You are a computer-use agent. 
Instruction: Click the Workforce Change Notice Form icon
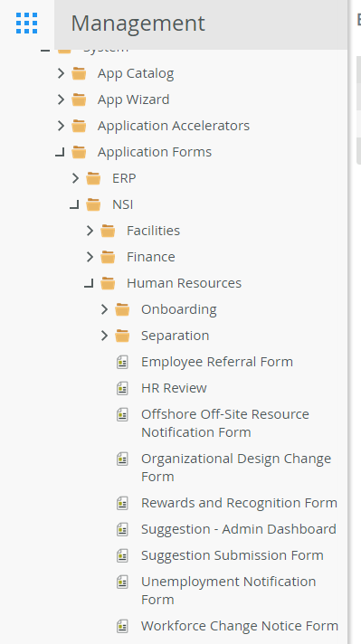click(x=122, y=626)
